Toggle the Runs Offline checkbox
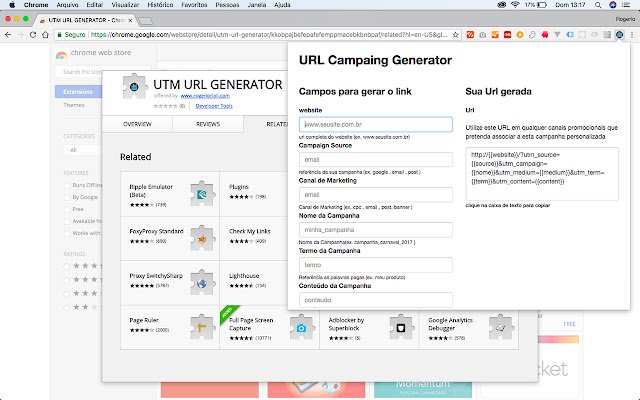This screenshot has height=400, width=640. [x=67, y=185]
